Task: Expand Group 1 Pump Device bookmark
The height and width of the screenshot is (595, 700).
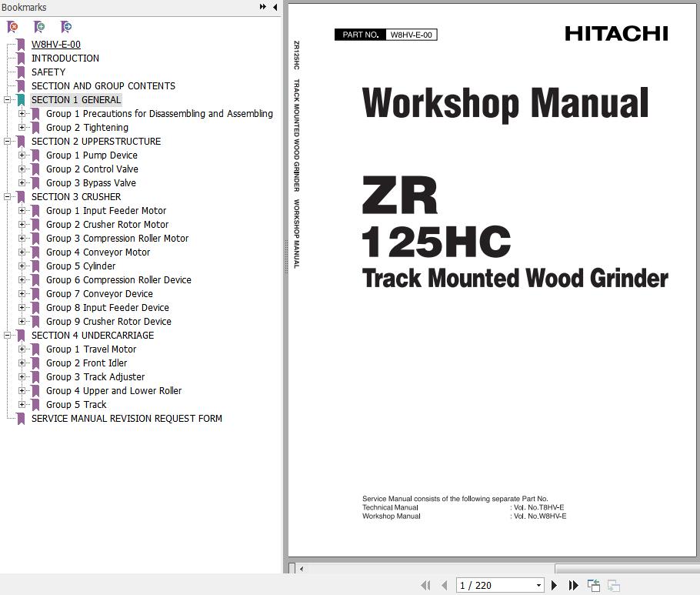Action: (x=22, y=155)
